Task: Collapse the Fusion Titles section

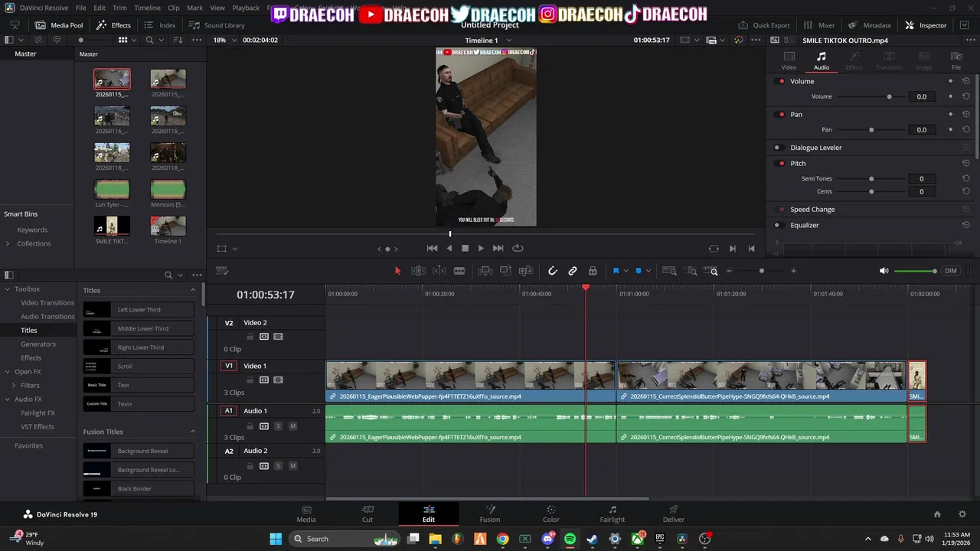Action: coord(193,432)
